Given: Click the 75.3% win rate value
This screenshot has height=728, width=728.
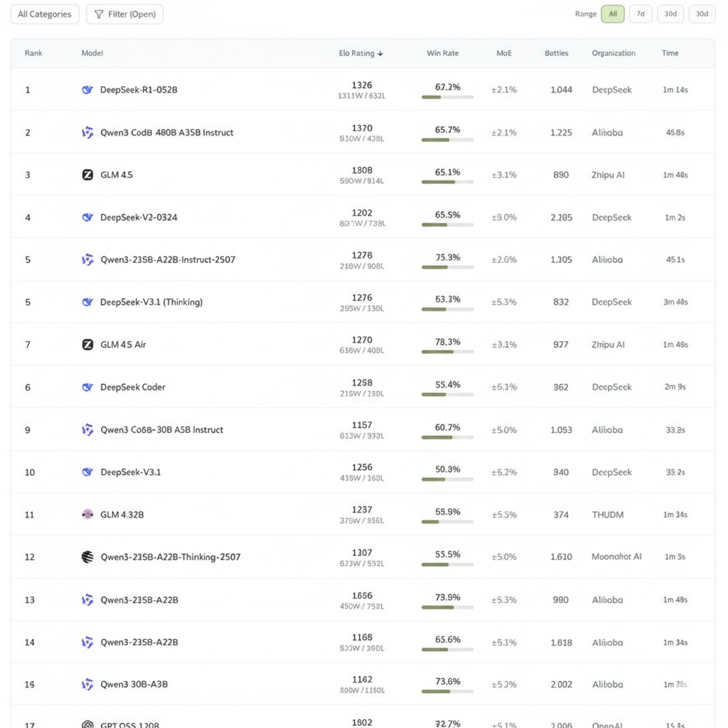Looking at the screenshot, I should [x=448, y=257].
